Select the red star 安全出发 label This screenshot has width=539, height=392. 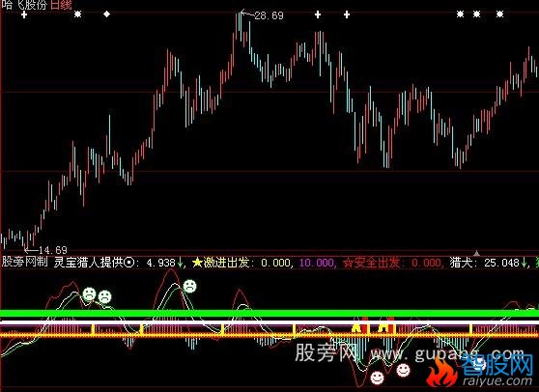[x=372, y=263]
